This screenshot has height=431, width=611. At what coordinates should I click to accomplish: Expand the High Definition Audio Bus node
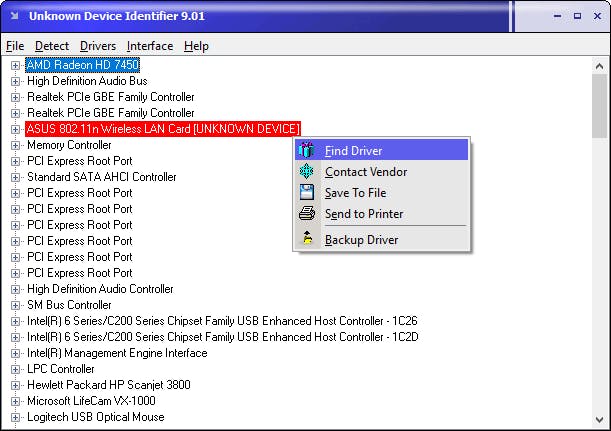15,81
